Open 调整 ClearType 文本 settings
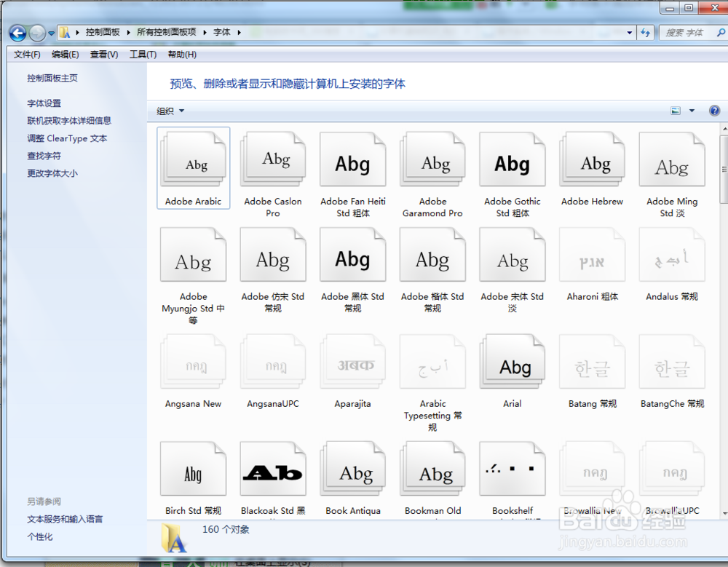Screen dimensions: 728x567 (66, 138)
